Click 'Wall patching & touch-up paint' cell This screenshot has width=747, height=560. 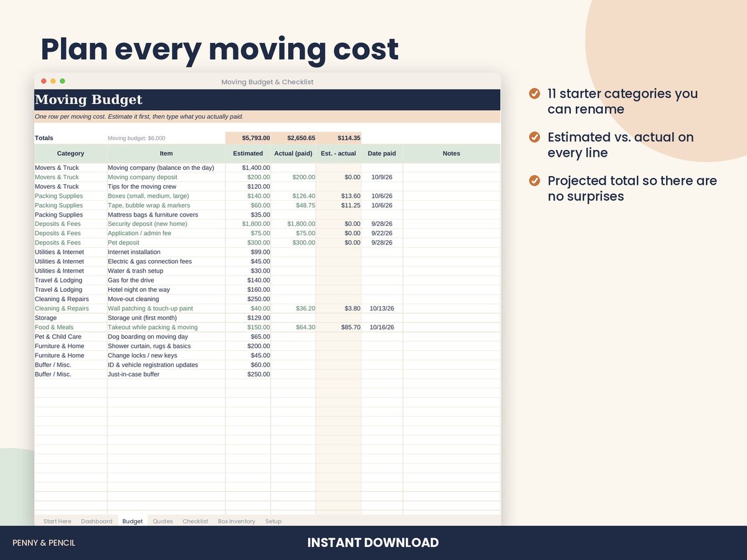pos(166,309)
